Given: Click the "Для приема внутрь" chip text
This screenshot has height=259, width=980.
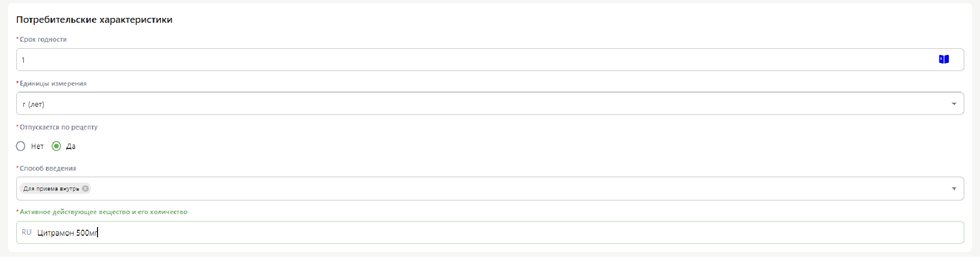Looking at the screenshot, I should 51,189.
